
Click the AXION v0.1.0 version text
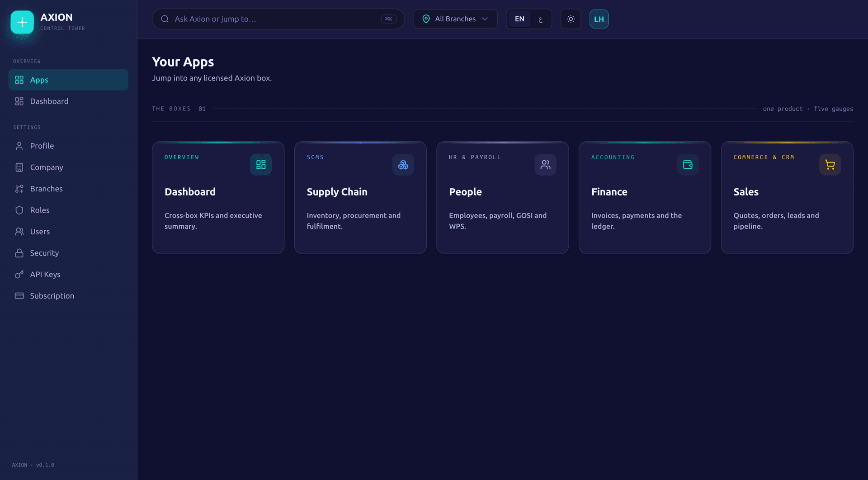pyautogui.click(x=33, y=465)
